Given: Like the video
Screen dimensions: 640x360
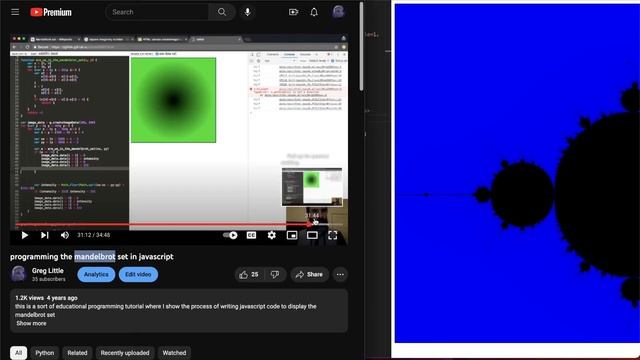Looking at the screenshot, I should (249, 275).
